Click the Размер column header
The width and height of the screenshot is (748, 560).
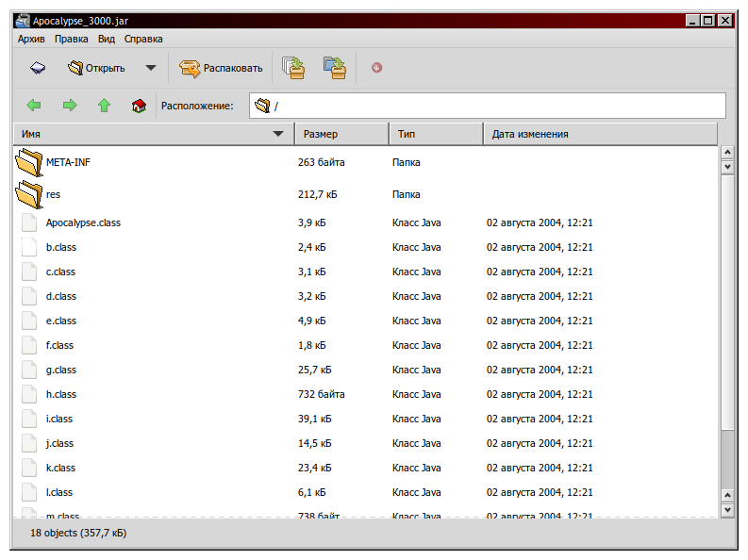pos(342,134)
